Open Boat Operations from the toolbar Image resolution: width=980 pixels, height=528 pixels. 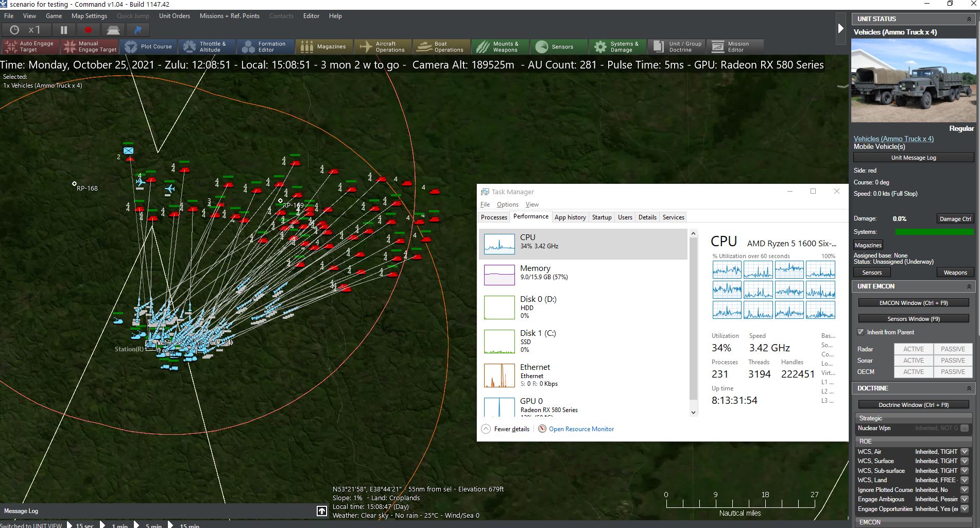click(441, 47)
